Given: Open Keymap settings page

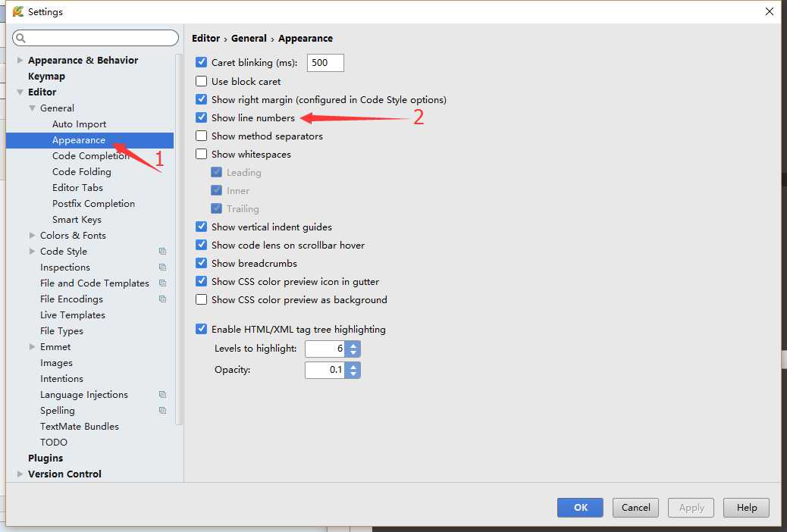Looking at the screenshot, I should pyautogui.click(x=47, y=77).
